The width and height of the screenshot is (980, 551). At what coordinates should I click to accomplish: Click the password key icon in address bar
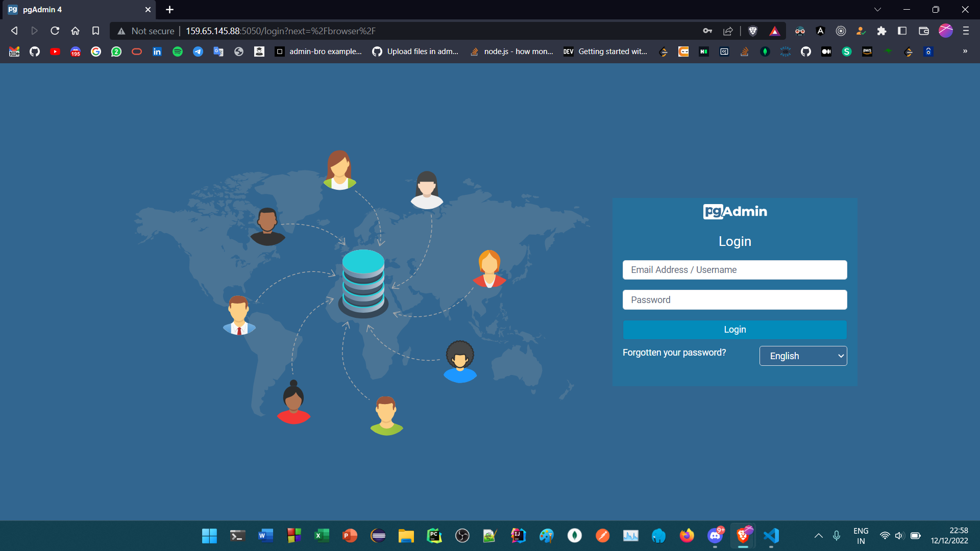tap(707, 31)
